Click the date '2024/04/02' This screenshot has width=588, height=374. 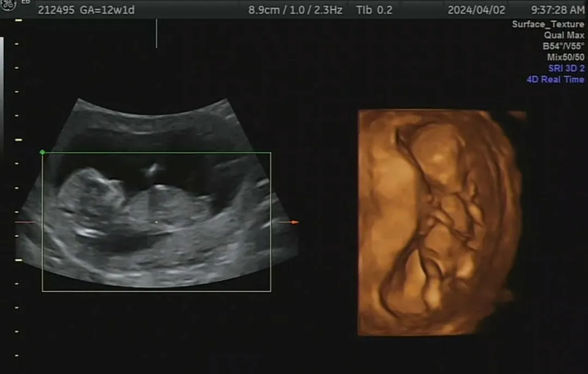476,10
